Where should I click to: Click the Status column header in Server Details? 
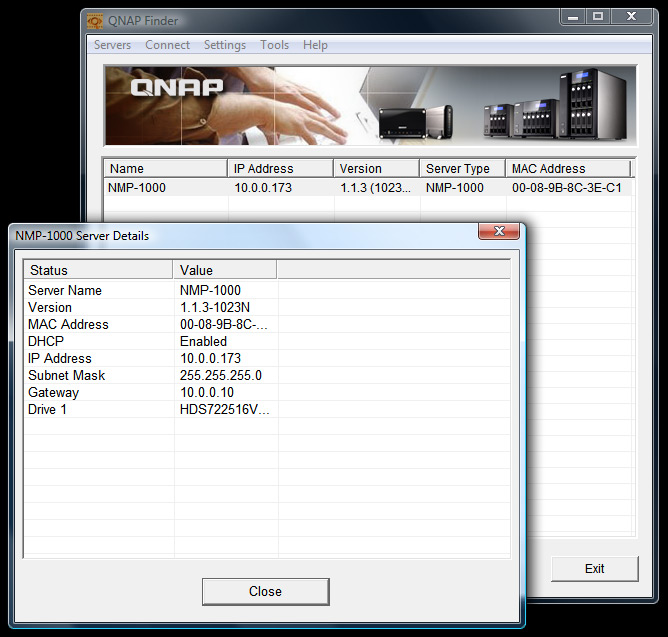(98, 270)
